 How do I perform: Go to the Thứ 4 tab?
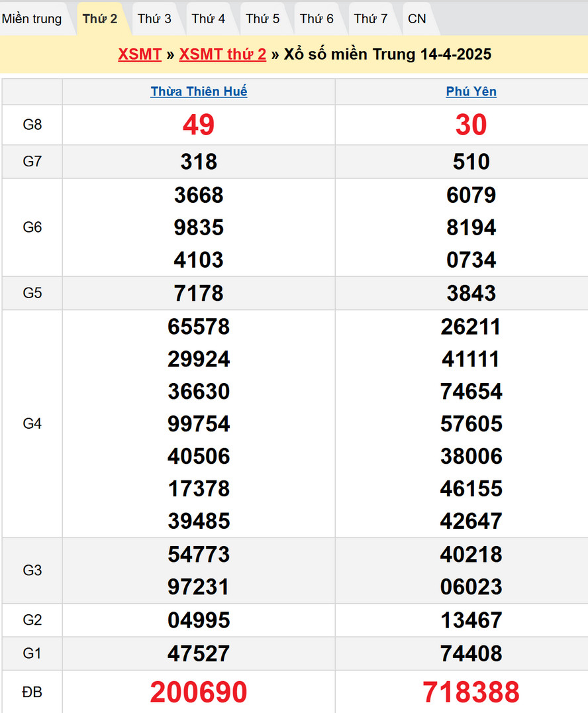209,19
